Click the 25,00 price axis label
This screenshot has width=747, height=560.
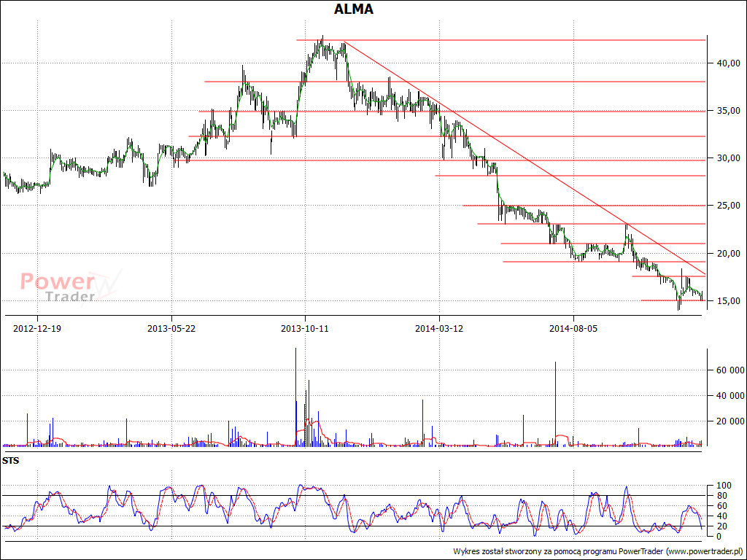pyautogui.click(x=729, y=206)
